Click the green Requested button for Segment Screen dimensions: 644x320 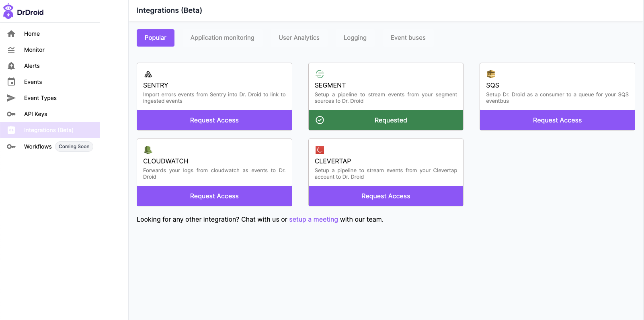click(x=386, y=120)
